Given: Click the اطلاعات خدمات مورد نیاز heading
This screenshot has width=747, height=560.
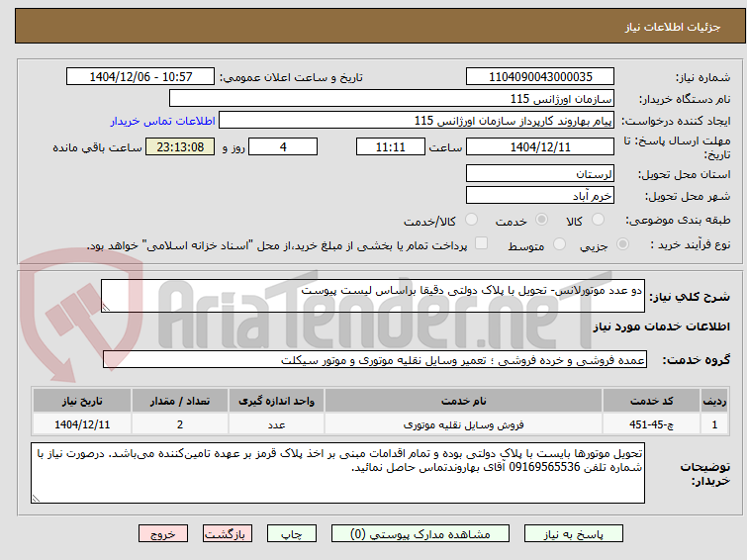Looking at the screenshot, I should (x=661, y=327).
